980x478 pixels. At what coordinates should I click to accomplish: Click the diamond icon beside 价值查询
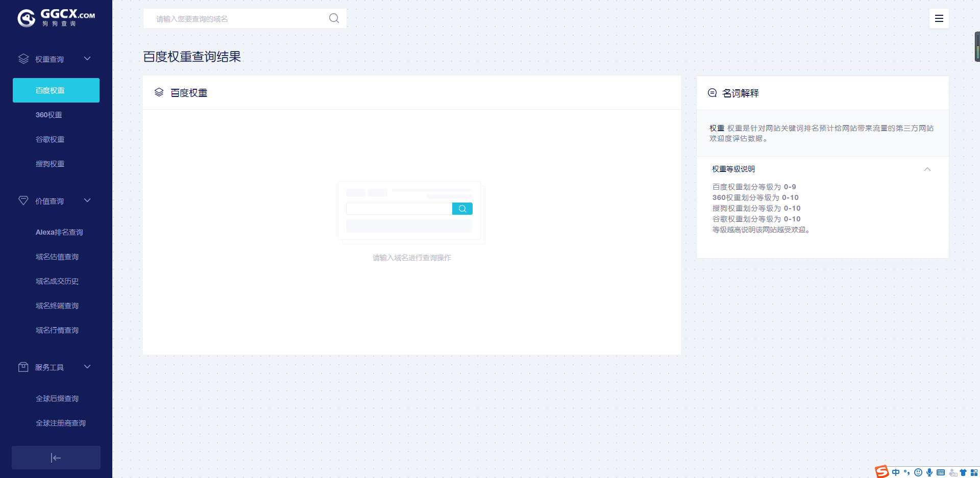23,200
